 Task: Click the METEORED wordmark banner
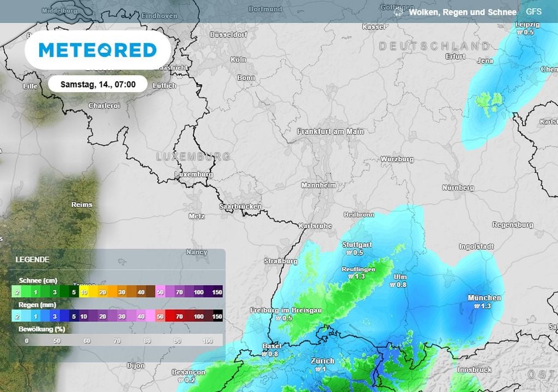[x=98, y=51]
